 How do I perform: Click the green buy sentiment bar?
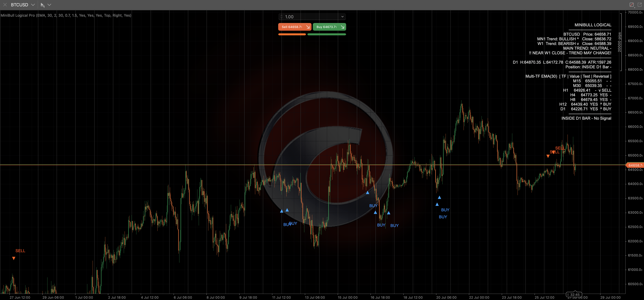coord(326,34)
